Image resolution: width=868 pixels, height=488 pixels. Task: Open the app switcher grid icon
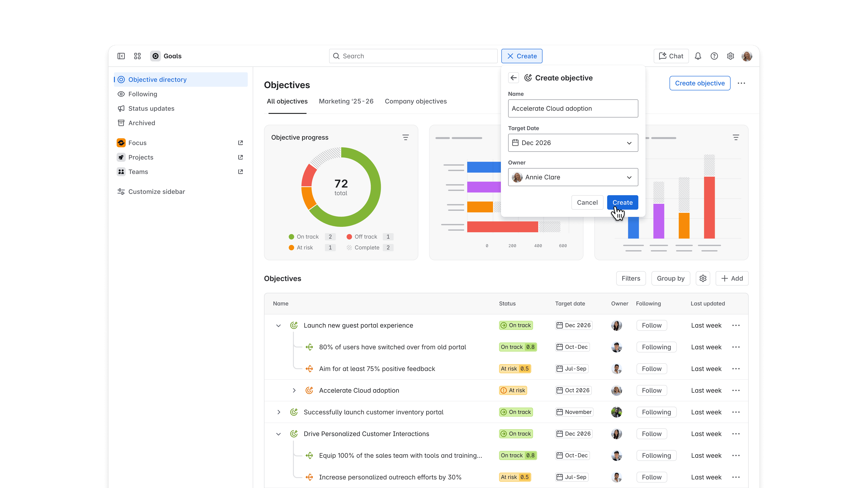pos(137,56)
